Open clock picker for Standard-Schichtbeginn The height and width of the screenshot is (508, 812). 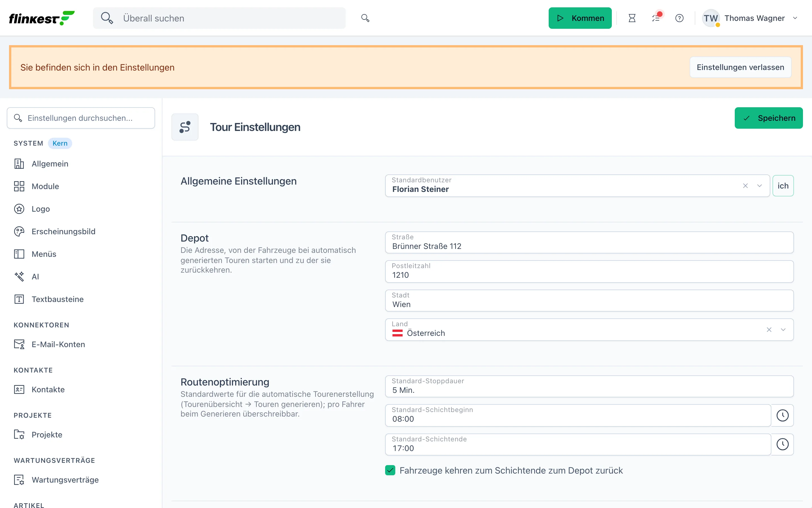point(782,416)
